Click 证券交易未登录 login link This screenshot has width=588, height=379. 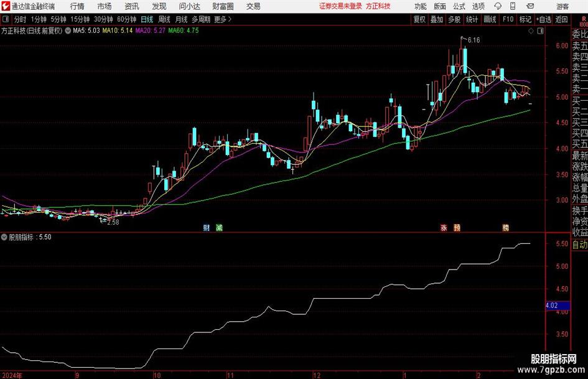tap(340, 6)
